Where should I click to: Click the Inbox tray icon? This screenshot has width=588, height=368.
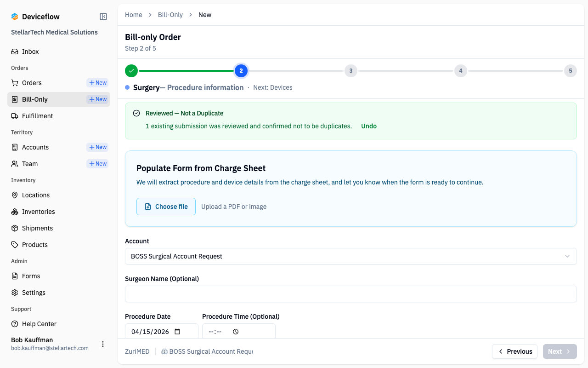click(15, 52)
